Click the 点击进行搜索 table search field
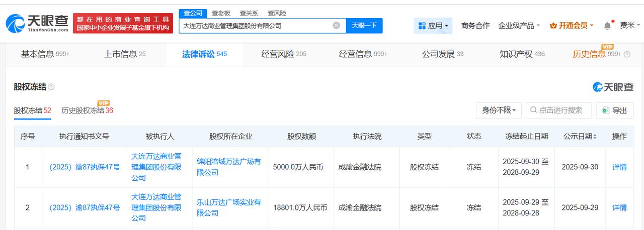Viewport: 644px width, 230px height. pyautogui.click(x=559, y=110)
